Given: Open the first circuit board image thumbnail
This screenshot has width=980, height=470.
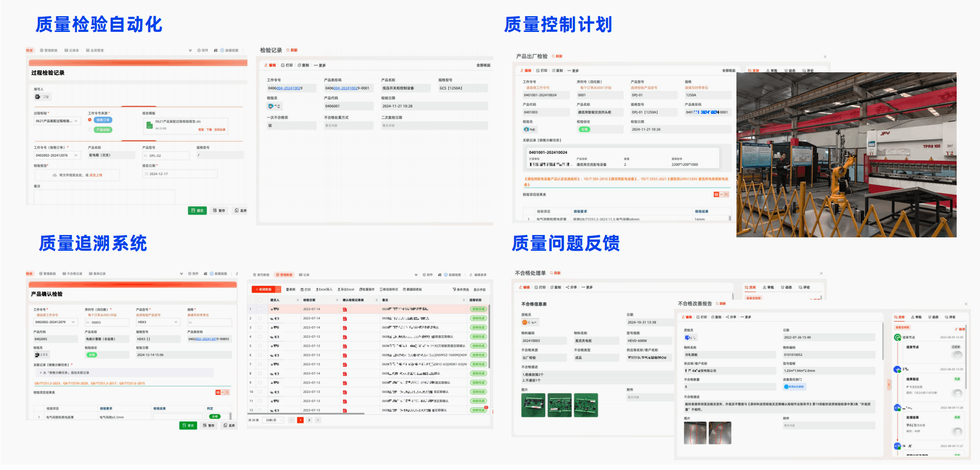Looking at the screenshot, I should click(x=533, y=405).
